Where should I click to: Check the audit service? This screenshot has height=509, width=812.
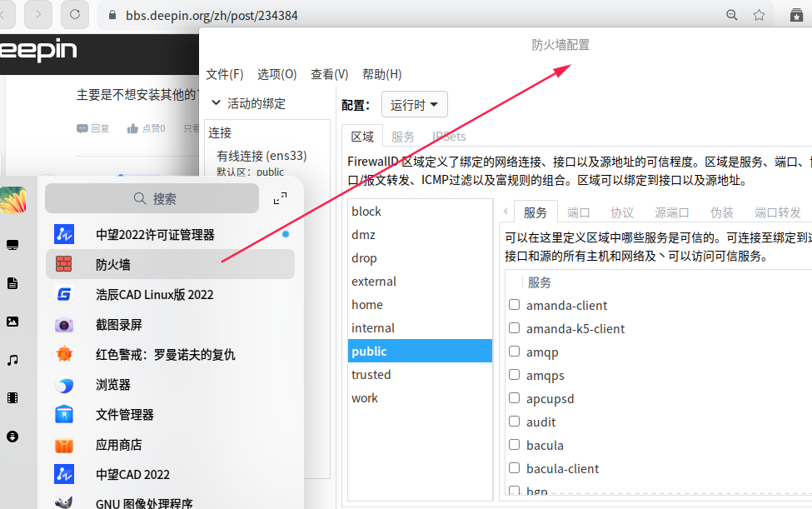click(x=514, y=422)
